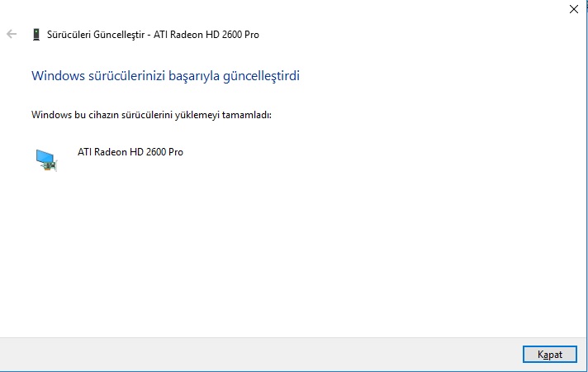Click the word "cihazın" in the description line
This screenshot has height=372, width=588.
point(103,115)
